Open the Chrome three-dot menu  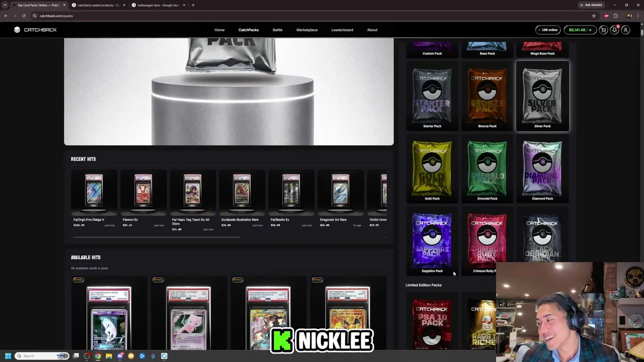[638, 16]
